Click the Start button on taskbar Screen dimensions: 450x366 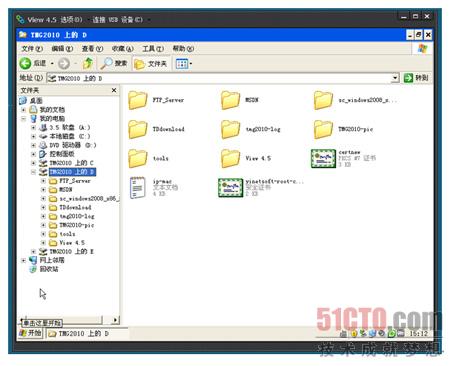pos(31,333)
